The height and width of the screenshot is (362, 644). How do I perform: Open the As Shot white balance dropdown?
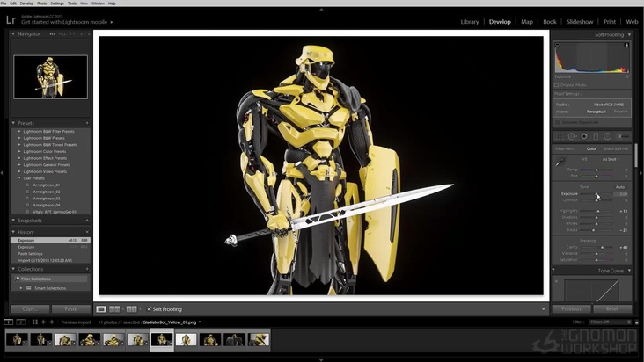pos(611,159)
